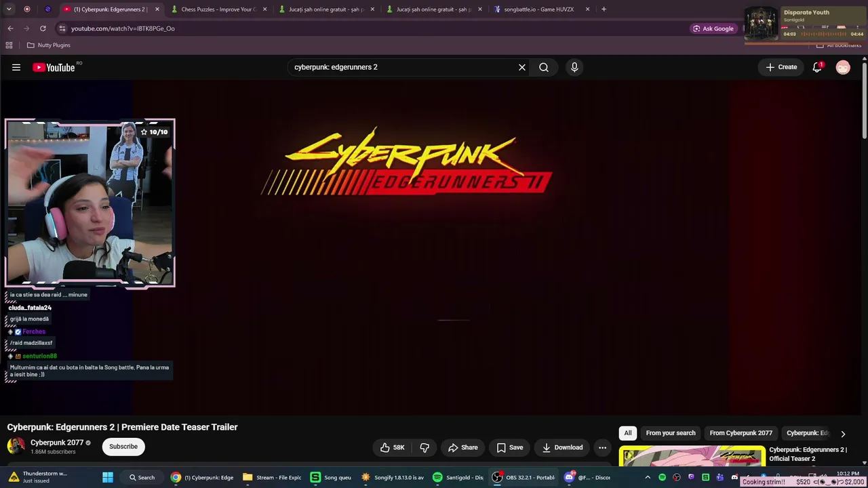The image size is (868, 488).
Task: Open the Windows Start menu
Action: coord(108,477)
